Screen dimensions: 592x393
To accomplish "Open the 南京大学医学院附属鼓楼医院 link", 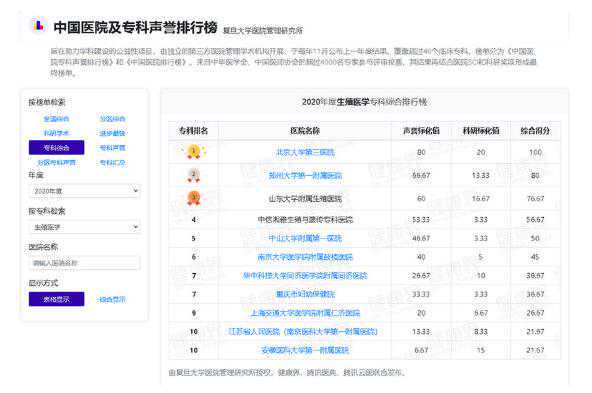I will [305, 257].
